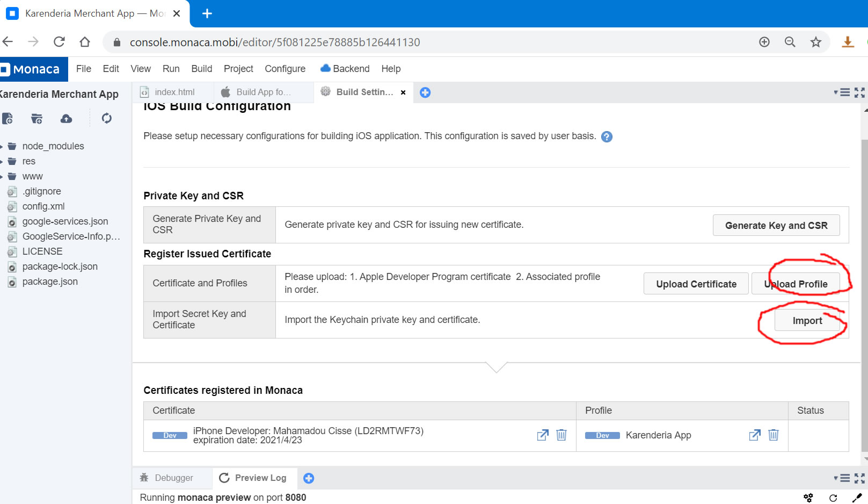
Task: Click the help question mark icon
Action: point(607,136)
